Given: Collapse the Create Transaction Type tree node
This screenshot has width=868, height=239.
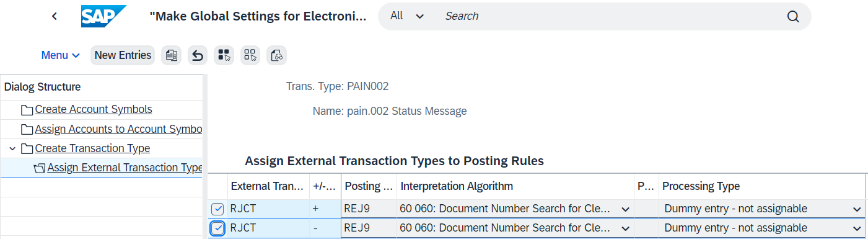Looking at the screenshot, I should [x=12, y=148].
